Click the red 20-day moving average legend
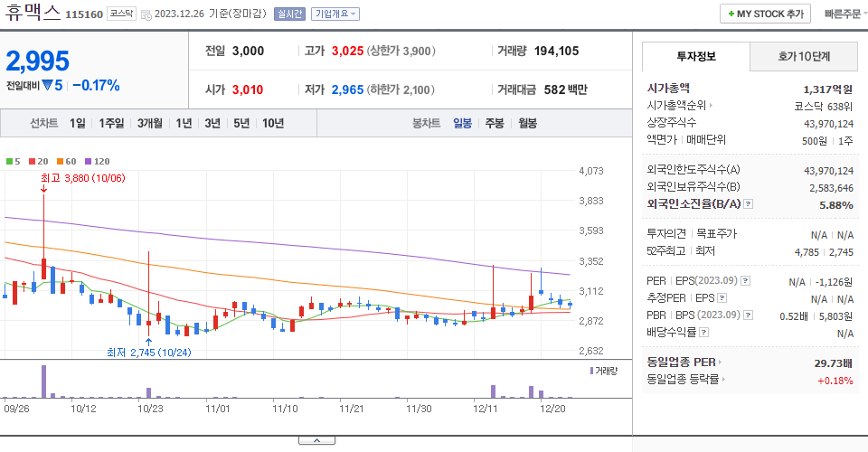Screen dimensions: 868x452 click(38, 162)
